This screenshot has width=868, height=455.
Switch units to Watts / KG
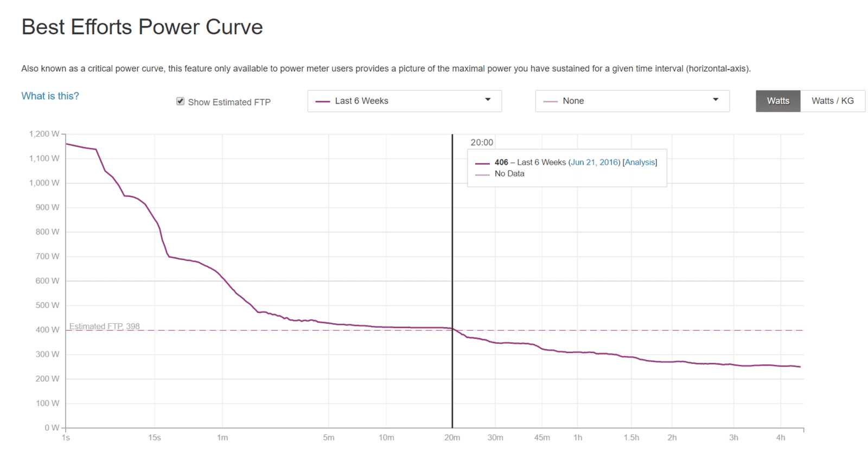[832, 101]
